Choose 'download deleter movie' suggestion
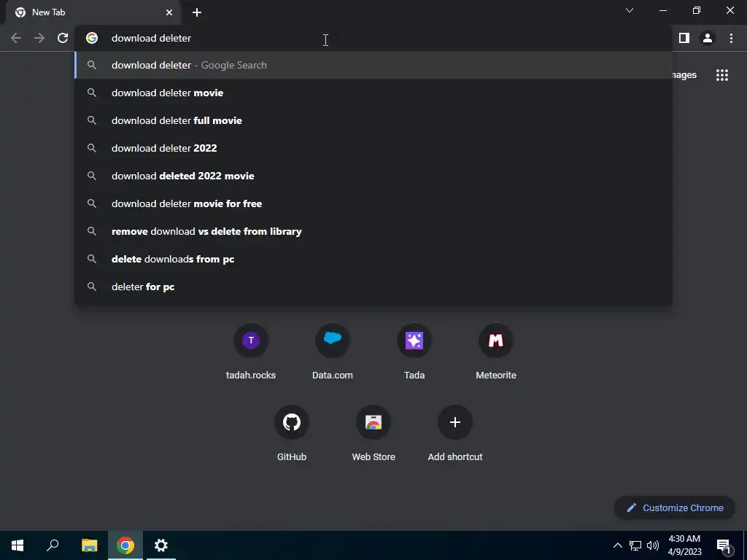 (373, 93)
